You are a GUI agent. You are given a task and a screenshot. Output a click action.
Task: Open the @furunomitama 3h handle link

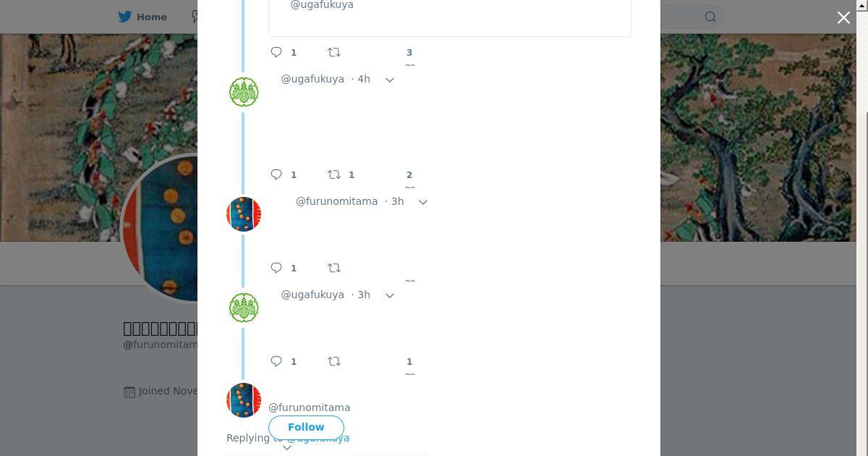tap(336, 201)
